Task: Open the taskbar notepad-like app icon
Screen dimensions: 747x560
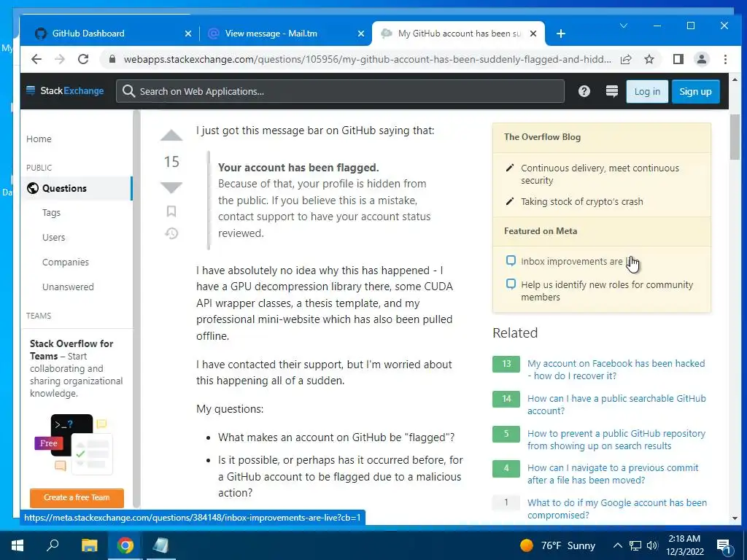Action: 160,545
